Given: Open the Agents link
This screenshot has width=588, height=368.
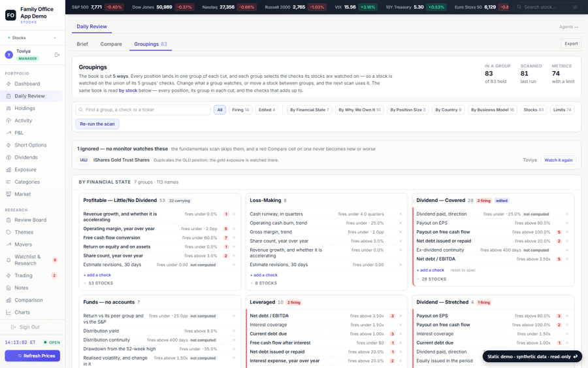Looking at the screenshot, I should pyautogui.click(x=568, y=27).
